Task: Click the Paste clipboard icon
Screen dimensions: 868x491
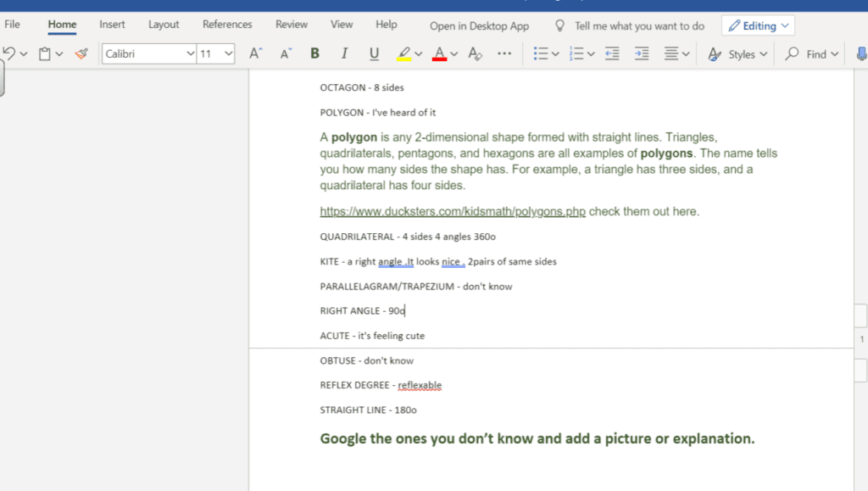Action: pyautogui.click(x=44, y=53)
